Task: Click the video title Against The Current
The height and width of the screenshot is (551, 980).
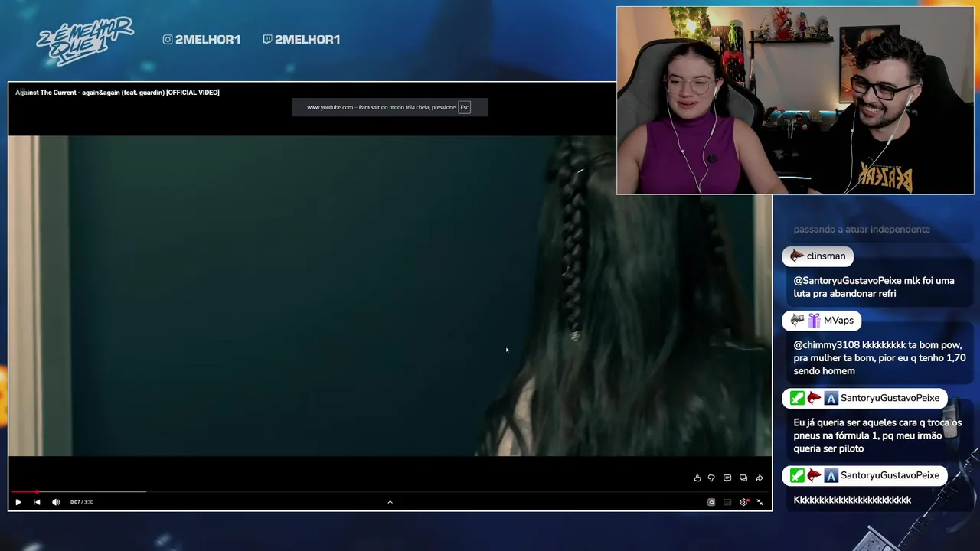Action: pyautogui.click(x=117, y=93)
